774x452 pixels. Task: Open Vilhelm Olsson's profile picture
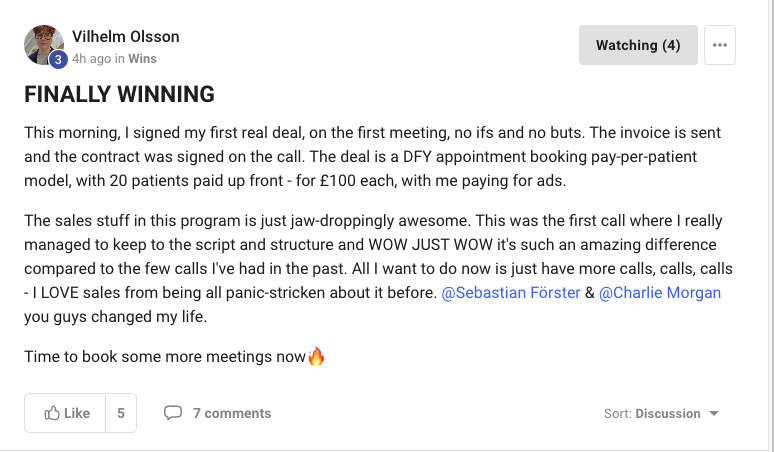click(x=43, y=45)
